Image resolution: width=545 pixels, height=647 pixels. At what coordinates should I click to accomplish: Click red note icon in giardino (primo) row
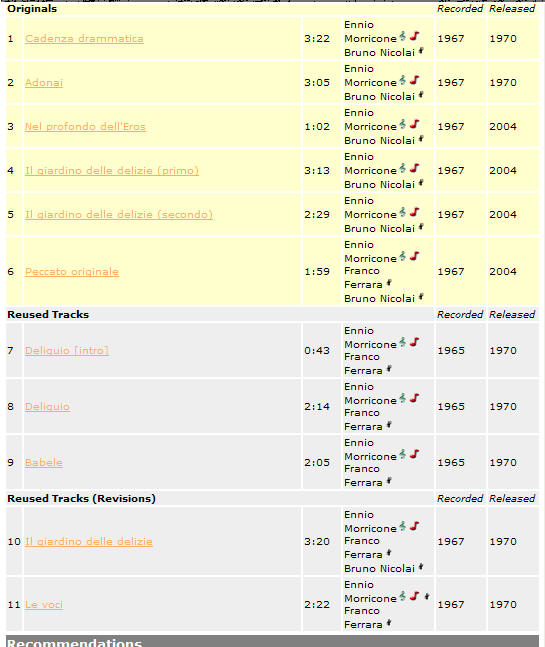click(415, 168)
